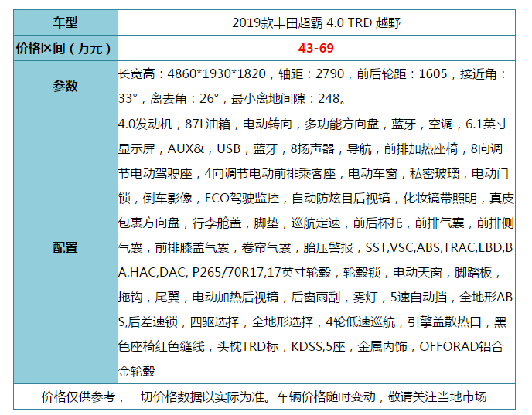Click the 87L油箱 text

(208, 124)
